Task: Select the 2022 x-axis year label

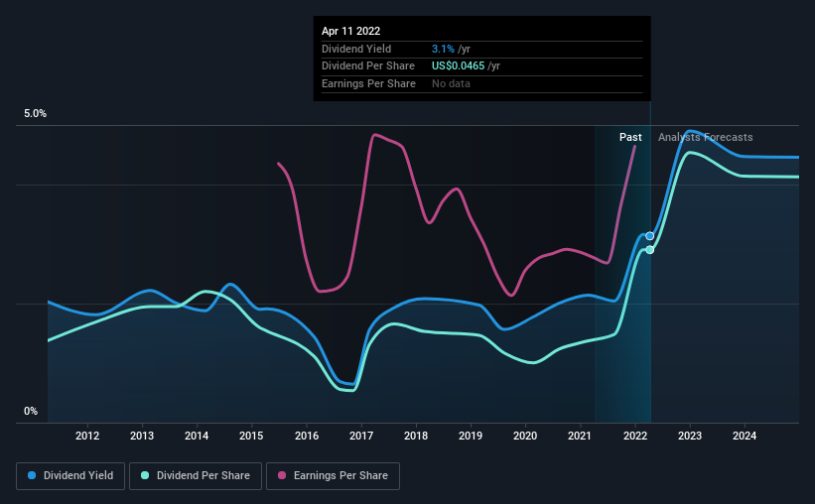Action: (x=635, y=436)
